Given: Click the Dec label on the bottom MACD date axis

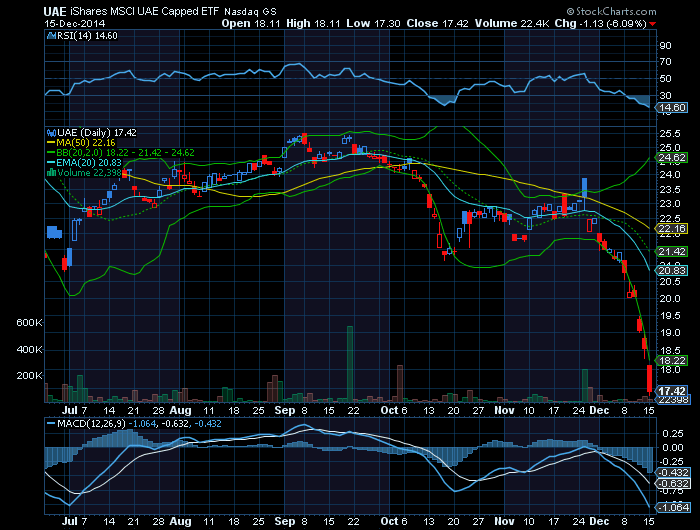Looking at the screenshot, I should 599,521.
